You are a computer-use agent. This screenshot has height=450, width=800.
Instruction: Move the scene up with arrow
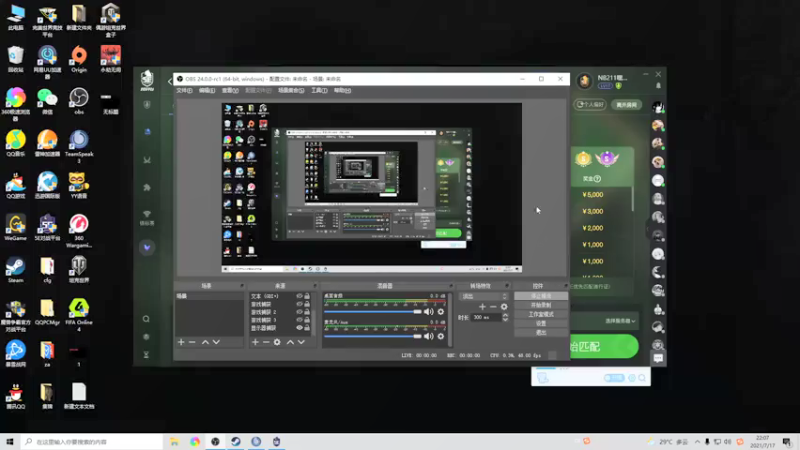click(x=205, y=342)
